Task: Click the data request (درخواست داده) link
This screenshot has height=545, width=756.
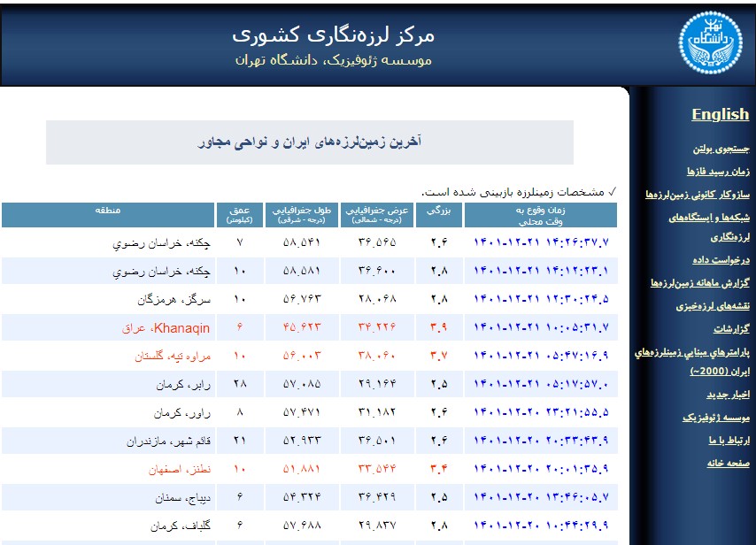Action: coord(720,260)
